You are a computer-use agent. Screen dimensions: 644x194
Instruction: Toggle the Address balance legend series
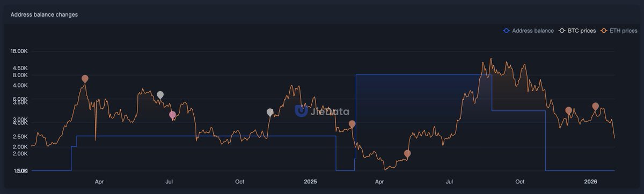click(528, 31)
